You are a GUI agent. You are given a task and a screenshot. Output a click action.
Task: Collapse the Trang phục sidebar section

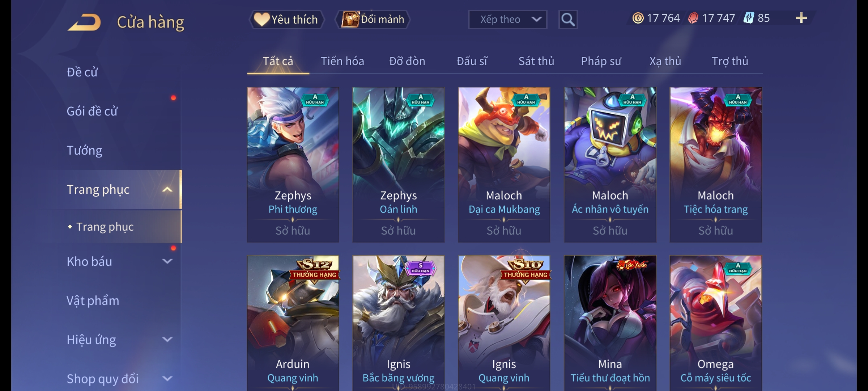coord(167,189)
